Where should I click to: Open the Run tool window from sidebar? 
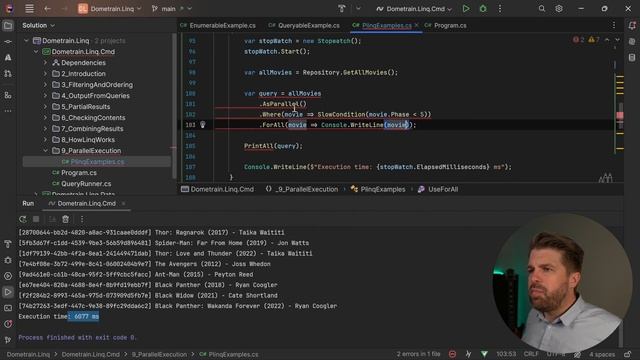point(8,292)
